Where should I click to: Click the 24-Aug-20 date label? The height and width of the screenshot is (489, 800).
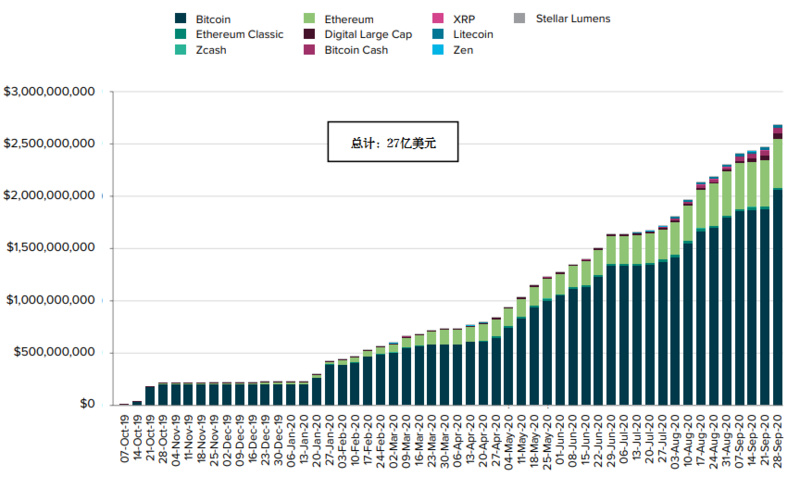[x=713, y=441]
